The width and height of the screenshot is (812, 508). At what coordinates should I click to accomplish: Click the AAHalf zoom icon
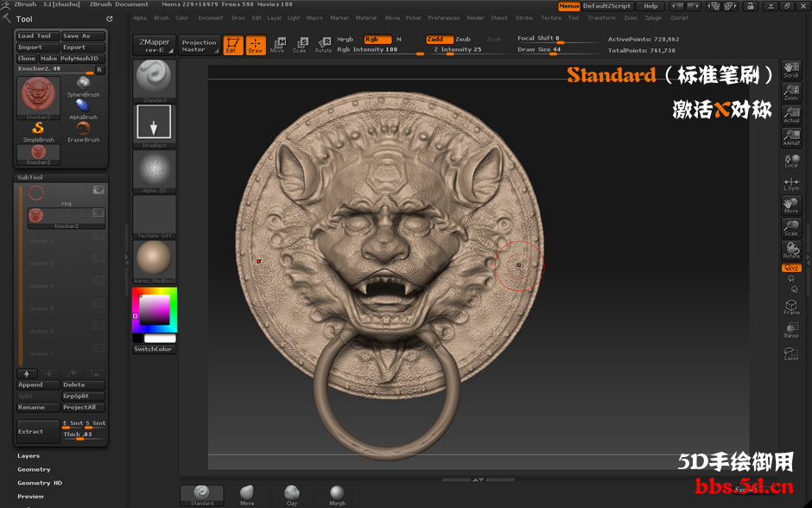[x=791, y=137]
